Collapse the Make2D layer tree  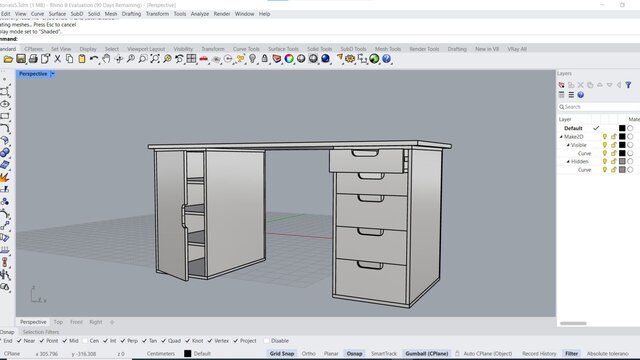[x=561, y=137]
